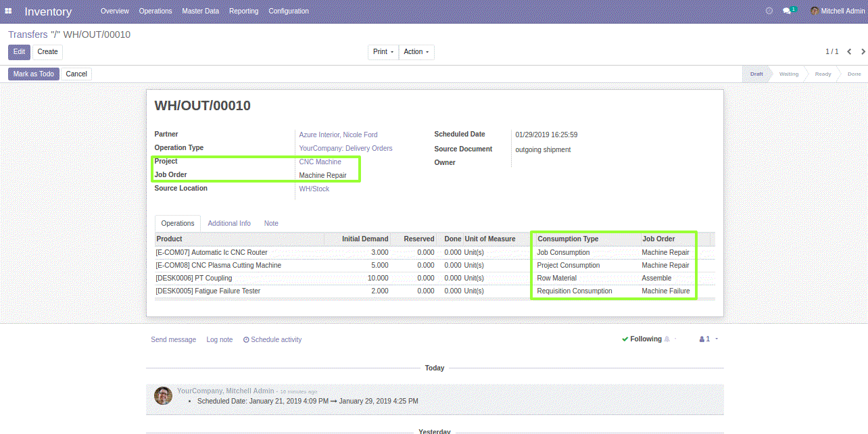This screenshot has height=434, width=868.
Task: Select the Fatigue Failure Tester row
Action: (x=435, y=291)
